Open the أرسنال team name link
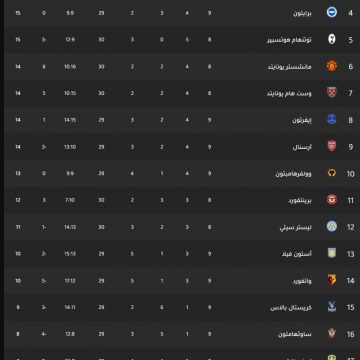The width and height of the screenshot is (360, 360). coord(302,147)
